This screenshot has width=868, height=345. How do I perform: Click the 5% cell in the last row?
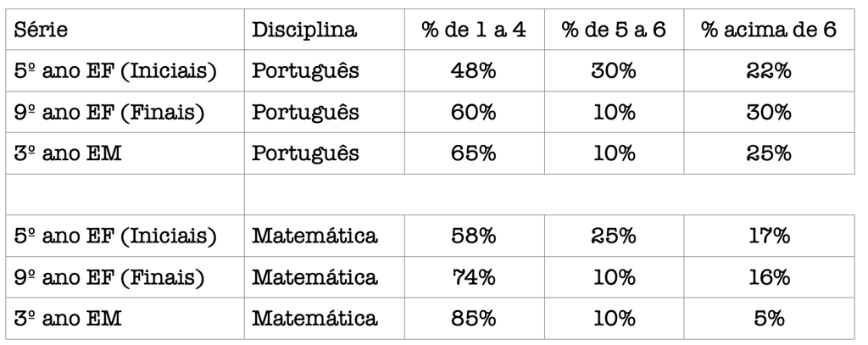pyautogui.click(x=769, y=319)
